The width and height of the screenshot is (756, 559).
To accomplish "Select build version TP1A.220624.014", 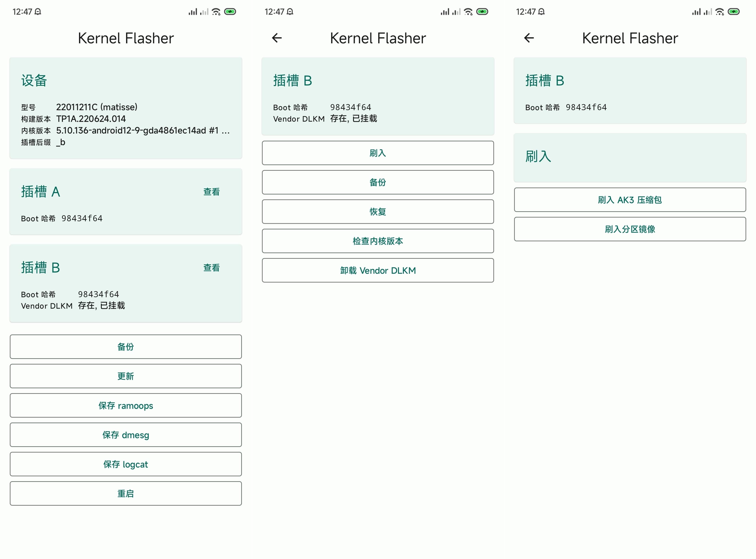I will click(x=91, y=119).
